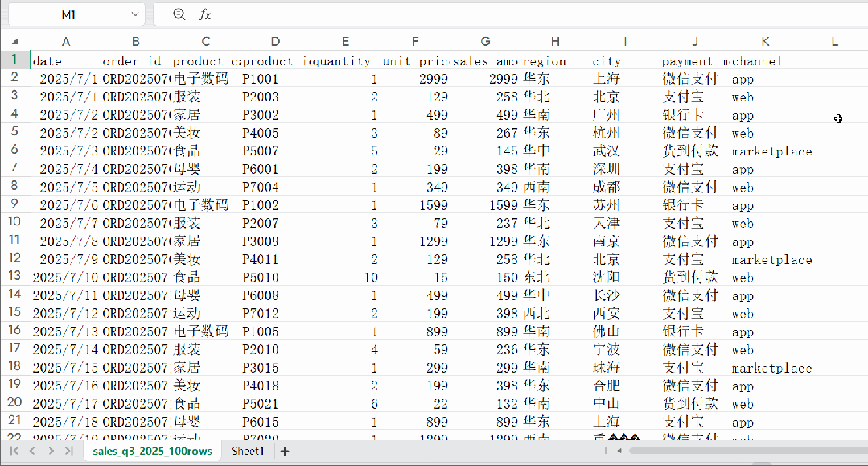Select the date cell 2025/7/14
Viewport: 868px width, 466px height.
tap(66, 349)
